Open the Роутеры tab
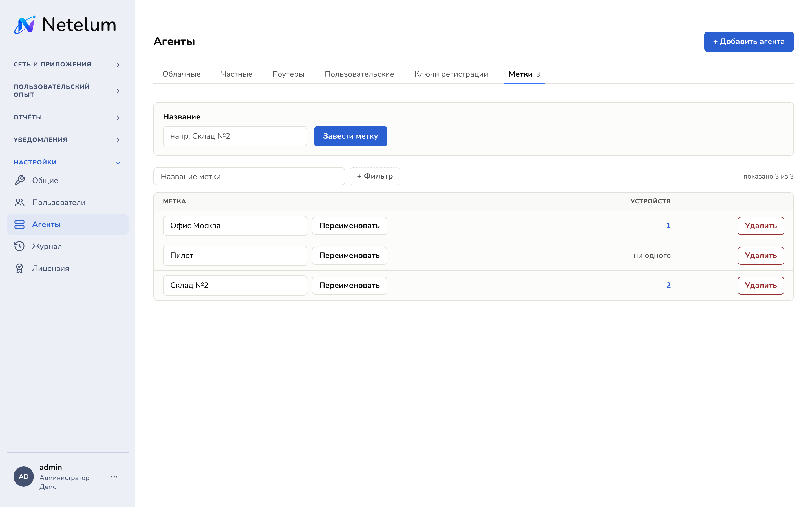The height and width of the screenshot is (507, 812). 288,74
